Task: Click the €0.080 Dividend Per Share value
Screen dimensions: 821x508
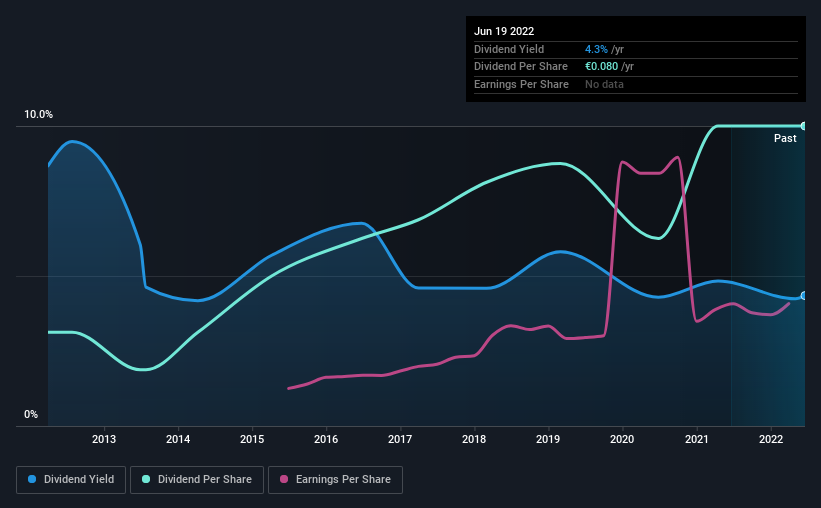Action: tap(601, 67)
